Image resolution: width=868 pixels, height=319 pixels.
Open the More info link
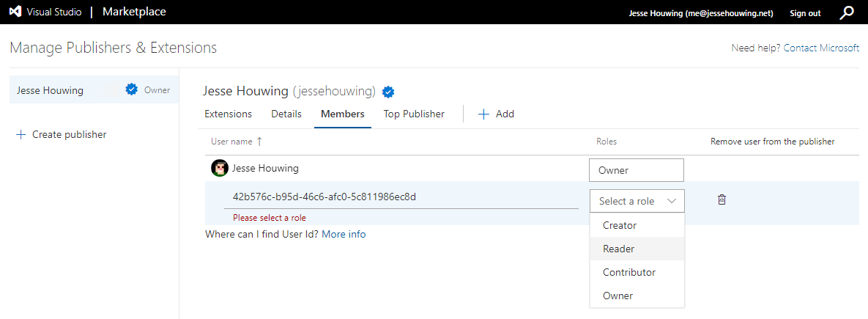pyautogui.click(x=344, y=234)
